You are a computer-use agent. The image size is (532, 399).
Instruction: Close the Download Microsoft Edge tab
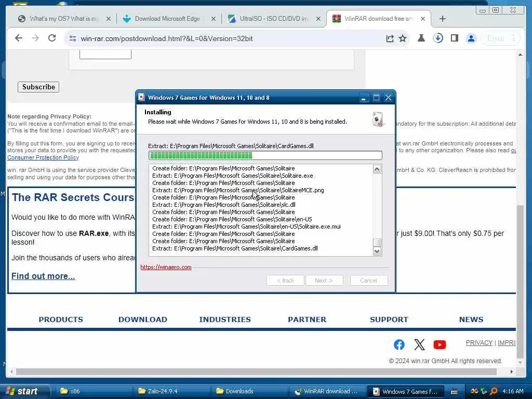214,19
